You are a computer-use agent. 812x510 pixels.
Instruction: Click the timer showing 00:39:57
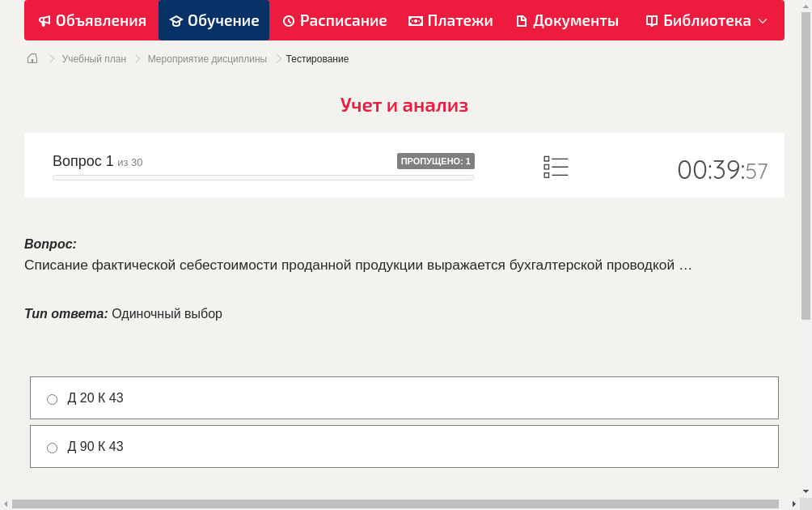pyautogui.click(x=722, y=168)
